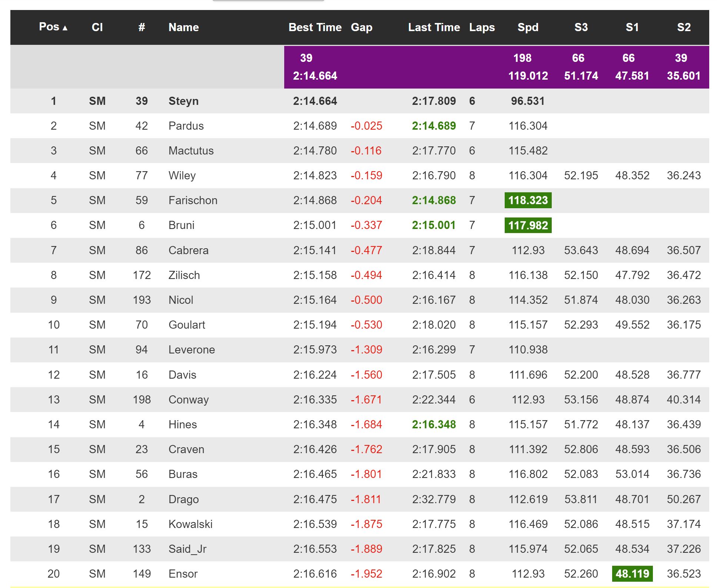Click Ensor gap value -1.952
Screen dimensions: 717x588
point(366,574)
